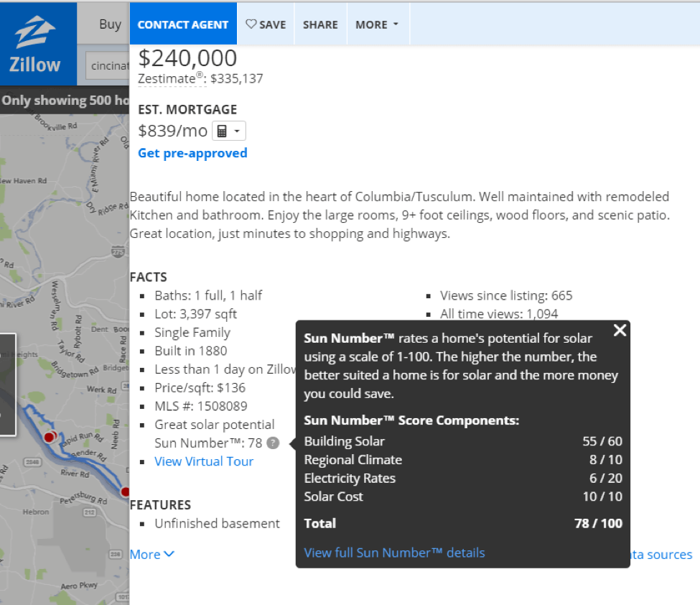Click the data sources link
This screenshot has height=605, width=700.
pos(661,555)
